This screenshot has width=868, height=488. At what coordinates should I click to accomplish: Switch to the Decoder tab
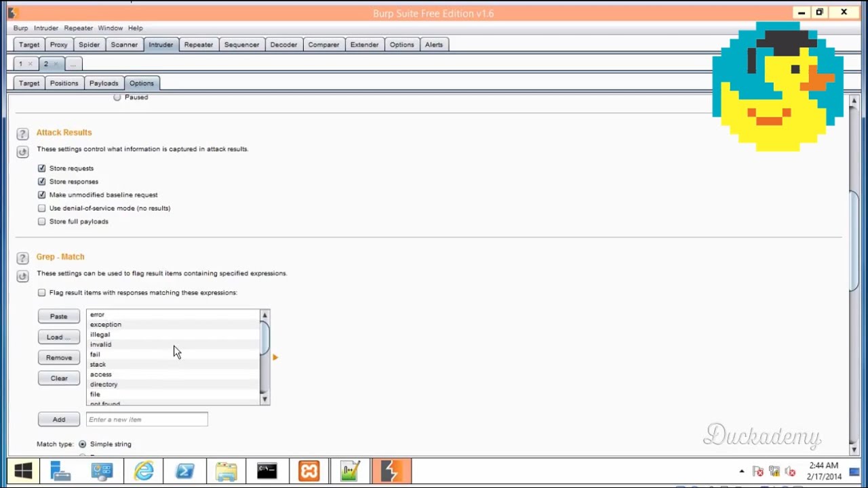(x=283, y=45)
